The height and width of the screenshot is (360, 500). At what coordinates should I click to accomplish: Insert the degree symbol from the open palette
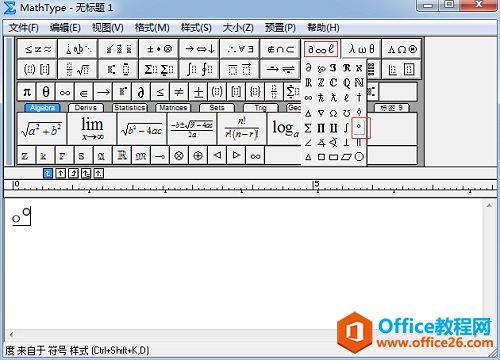coord(359,127)
